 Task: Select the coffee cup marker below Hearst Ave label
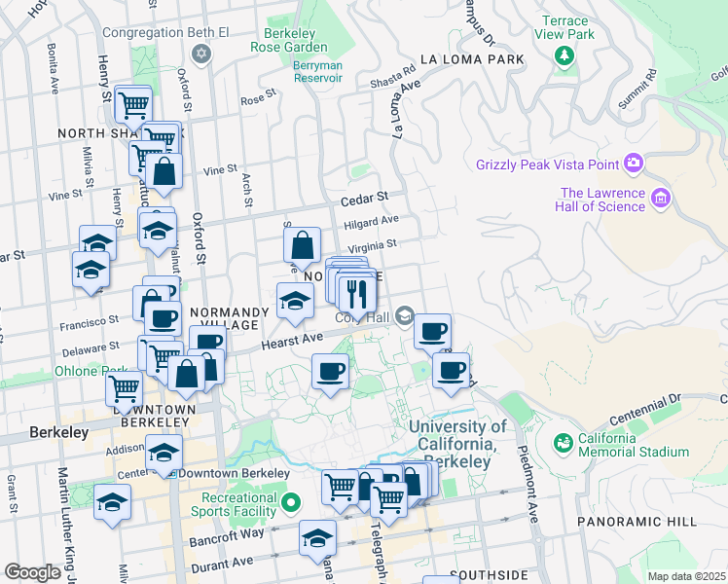coord(330,372)
